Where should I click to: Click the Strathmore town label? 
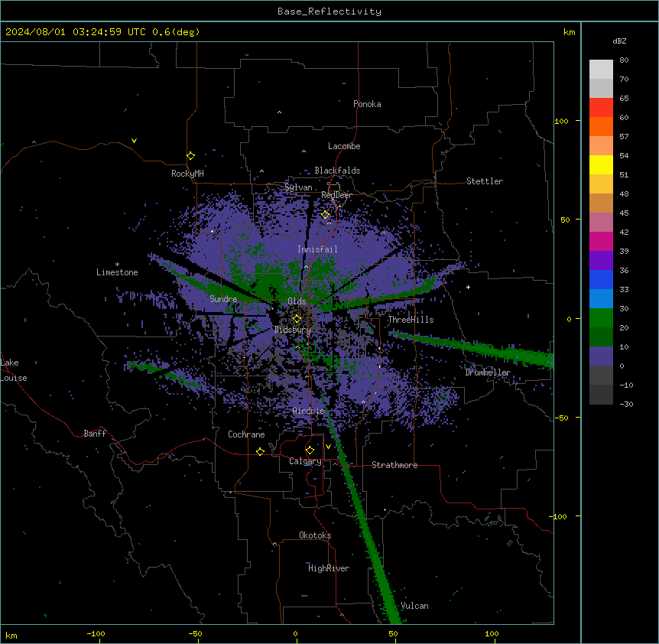tap(394, 465)
